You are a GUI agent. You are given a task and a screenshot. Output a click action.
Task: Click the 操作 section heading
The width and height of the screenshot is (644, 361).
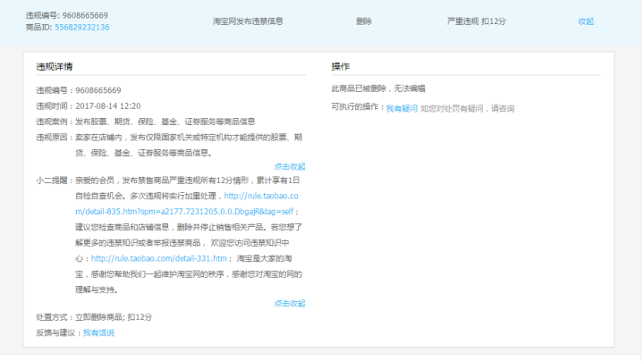(x=340, y=67)
